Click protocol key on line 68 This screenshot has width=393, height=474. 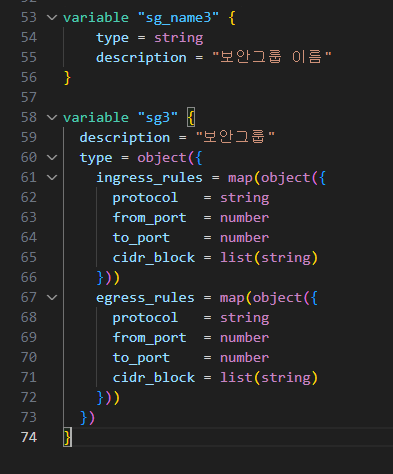(x=145, y=318)
